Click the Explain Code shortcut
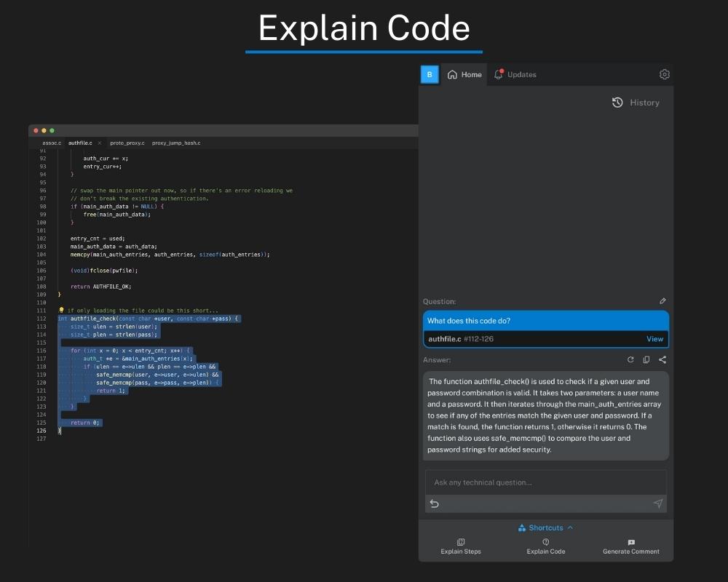This screenshot has width=728, height=582. point(545,547)
